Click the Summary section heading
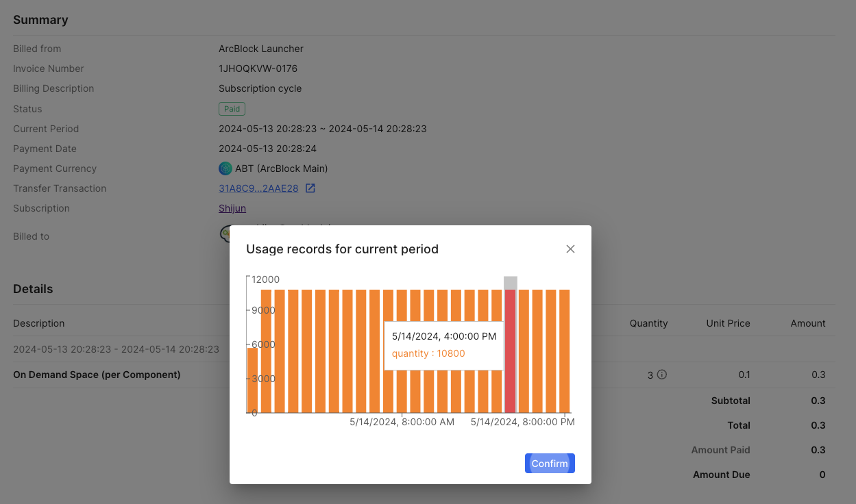This screenshot has height=504, width=856. (40, 20)
